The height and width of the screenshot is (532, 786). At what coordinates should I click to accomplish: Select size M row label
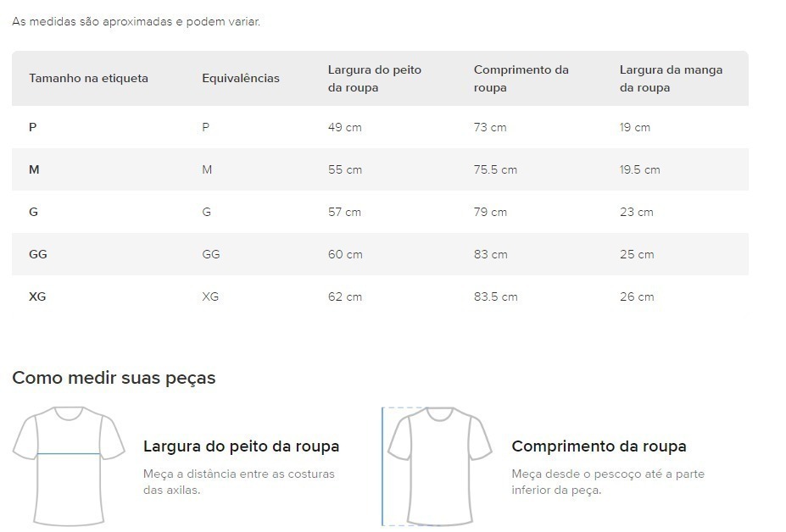[x=34, y=169]
